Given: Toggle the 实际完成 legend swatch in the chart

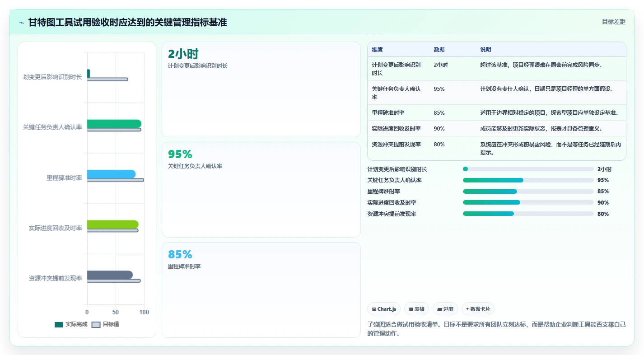Looking at the screenshot, I should [59, 324].
